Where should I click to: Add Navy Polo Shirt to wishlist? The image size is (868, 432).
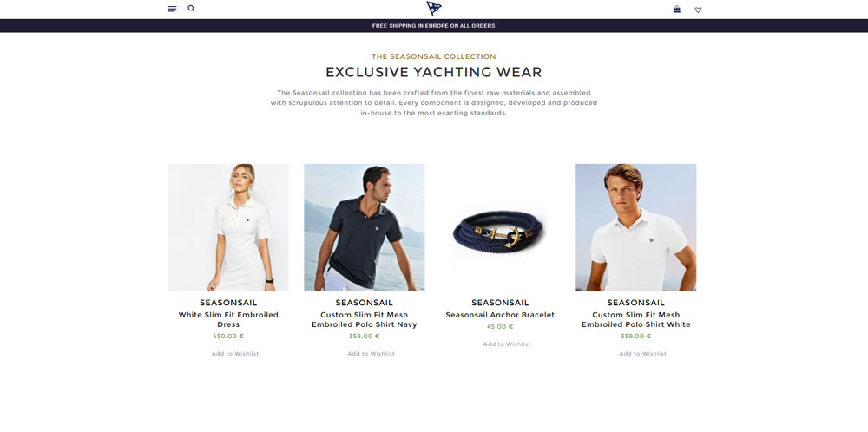371,353
